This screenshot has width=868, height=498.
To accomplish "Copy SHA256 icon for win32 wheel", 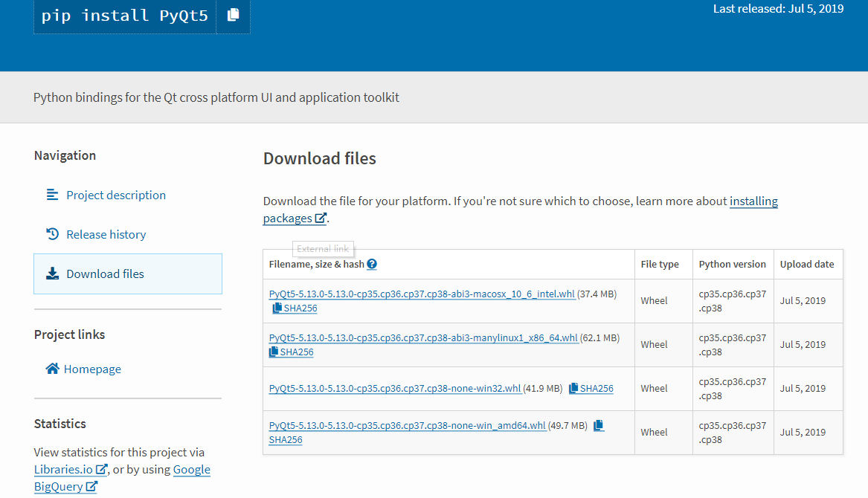I will pyautogui.click(x=573, y=388).
